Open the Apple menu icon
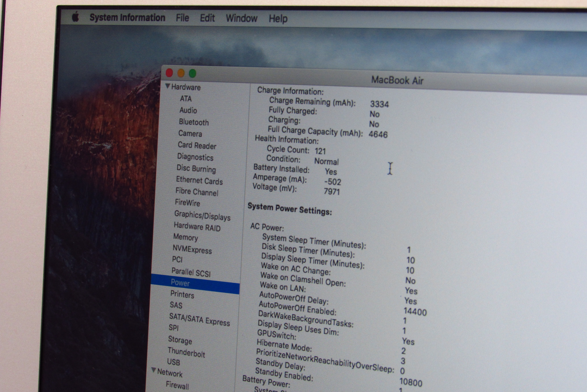The image size is (587, 392). [75, 17]
